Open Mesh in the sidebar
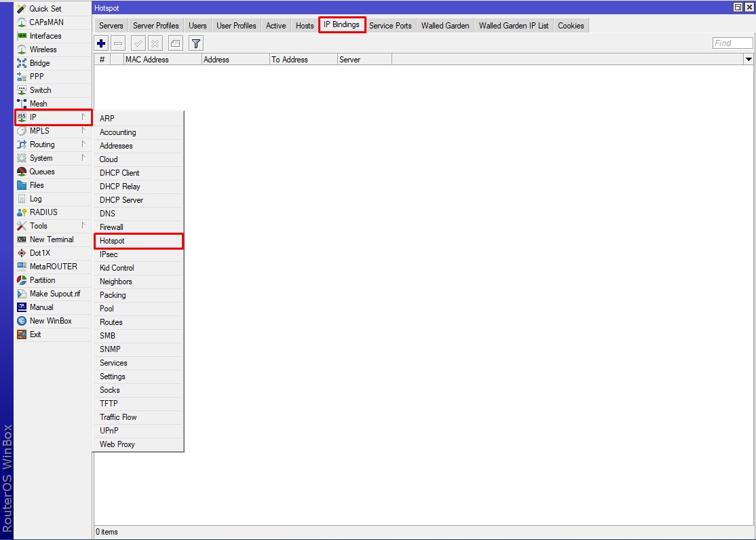Image resolution: width=756 pixels, height=540 pixels. click(52, 103)
